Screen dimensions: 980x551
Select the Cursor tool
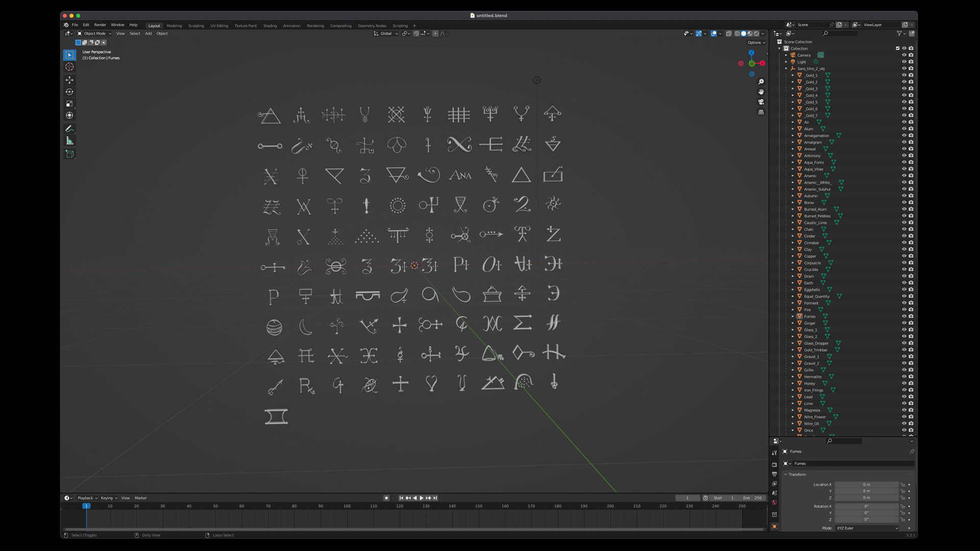click(x=69, y=67)
